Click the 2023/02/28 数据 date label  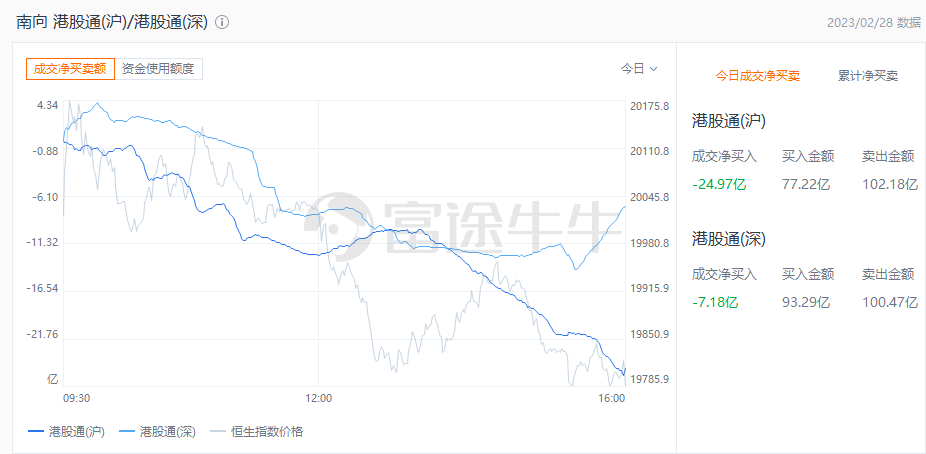pos(874,22)
